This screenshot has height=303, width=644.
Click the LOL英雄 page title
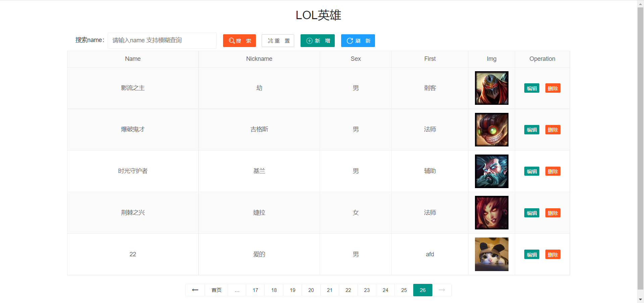(318, 15)
